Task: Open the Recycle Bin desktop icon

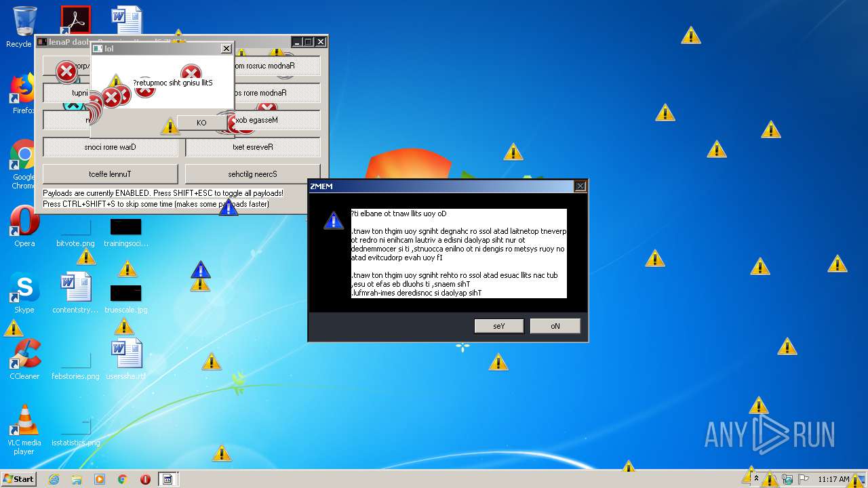Action: point(24,27)
